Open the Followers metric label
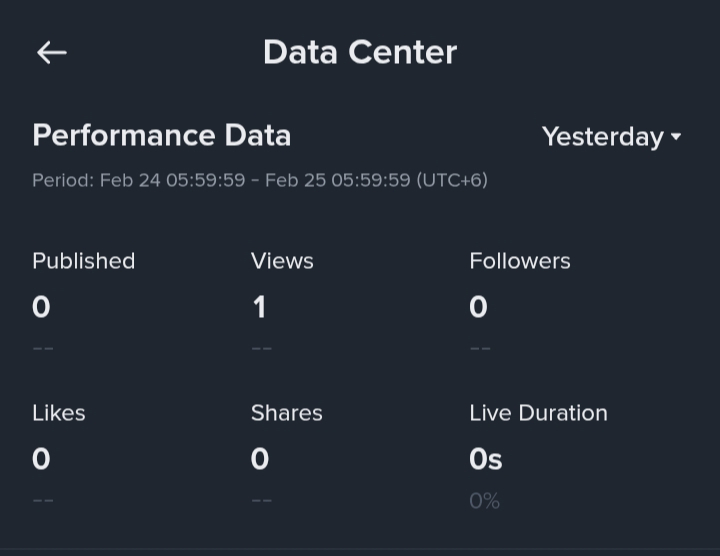 pyautogui.click(x=520, y=261)
